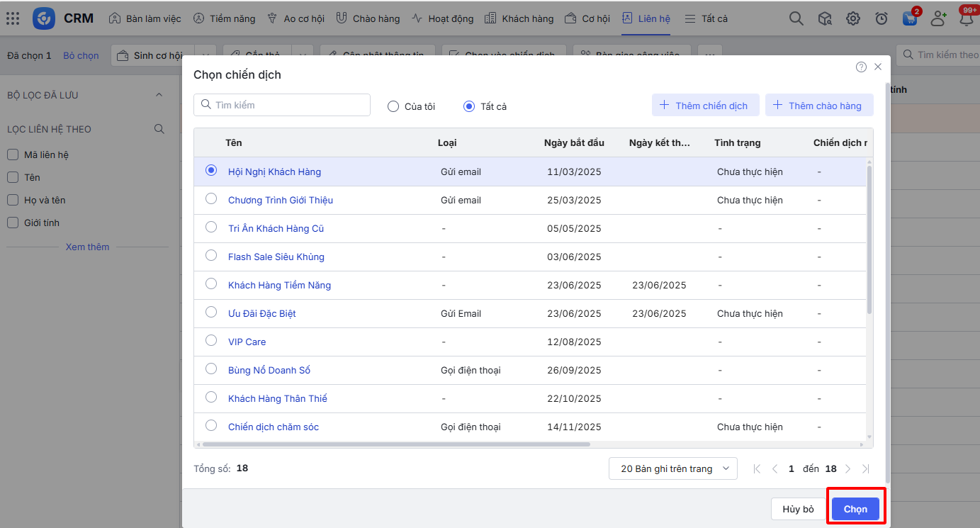
Task: Collapse the 'Bộ lọc đã lưu' section
Action: 159,95
